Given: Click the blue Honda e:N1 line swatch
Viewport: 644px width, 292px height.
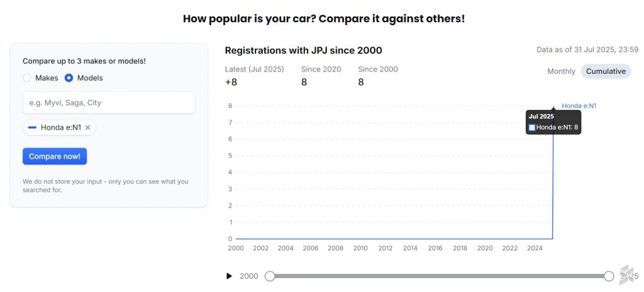Looking at the screenshot, I should pyautogui.click(x=33, y=127).
